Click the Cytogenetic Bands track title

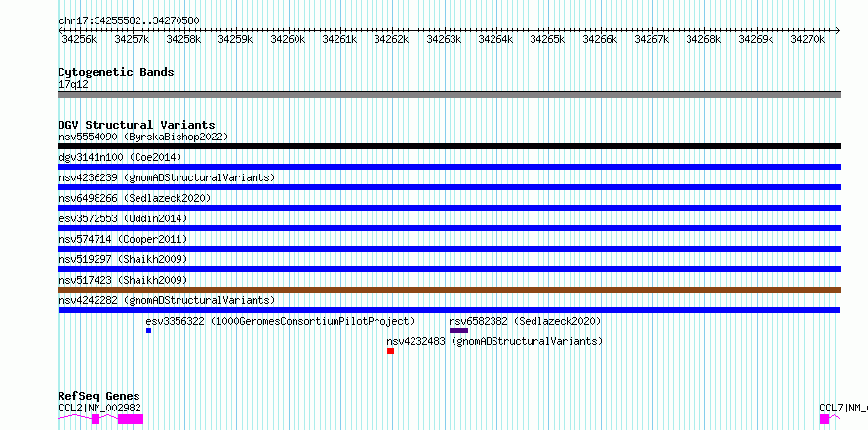point(116,72)
